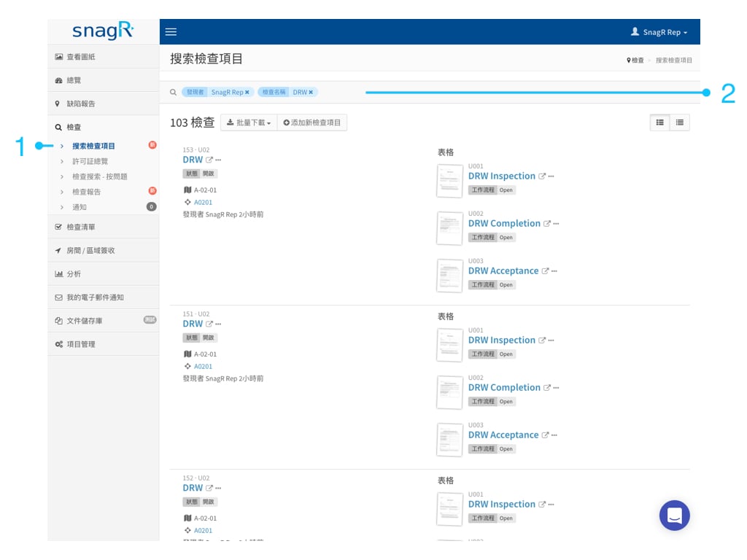Open the ellipsis menu for 153's DRW Acceptance
The height and width of the screenshot is (560, 747).
coord(554,271)
